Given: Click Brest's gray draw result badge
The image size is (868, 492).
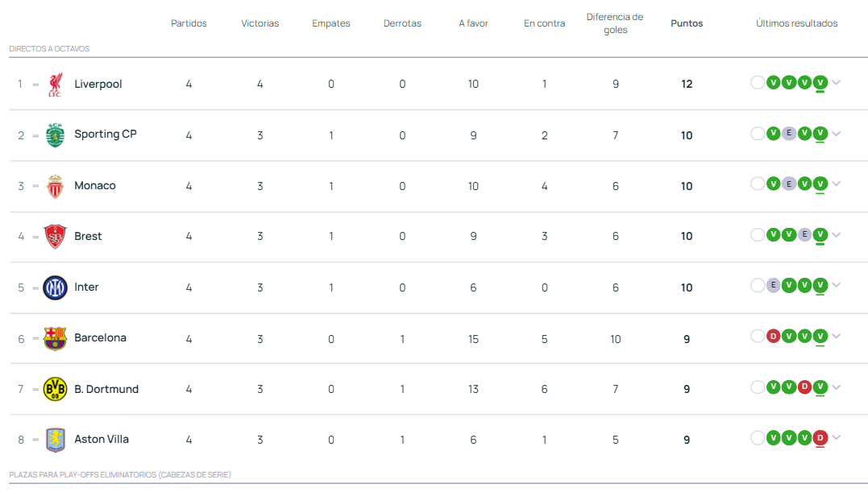Looking at the screenshot, I should (804, 234).
